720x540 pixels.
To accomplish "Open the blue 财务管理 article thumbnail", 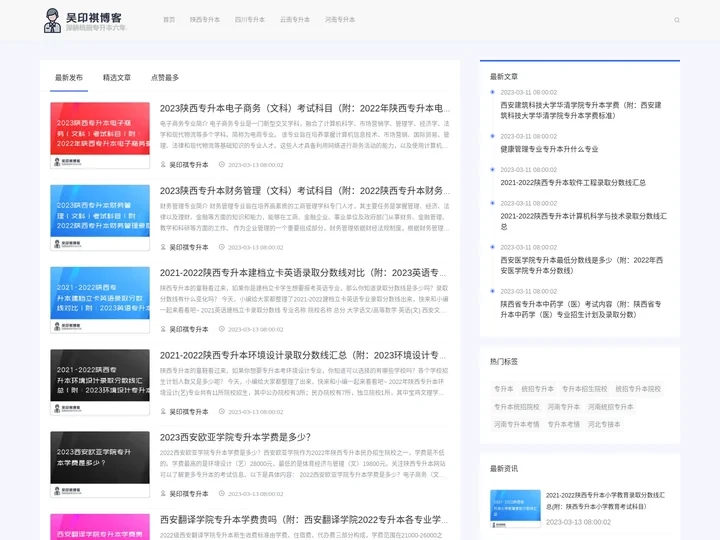I will click(x=100, y=218).
